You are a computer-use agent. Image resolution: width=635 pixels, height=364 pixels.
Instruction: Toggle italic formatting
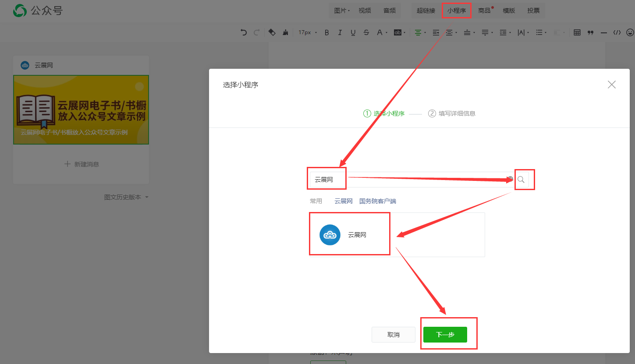(x=340, y=32)
